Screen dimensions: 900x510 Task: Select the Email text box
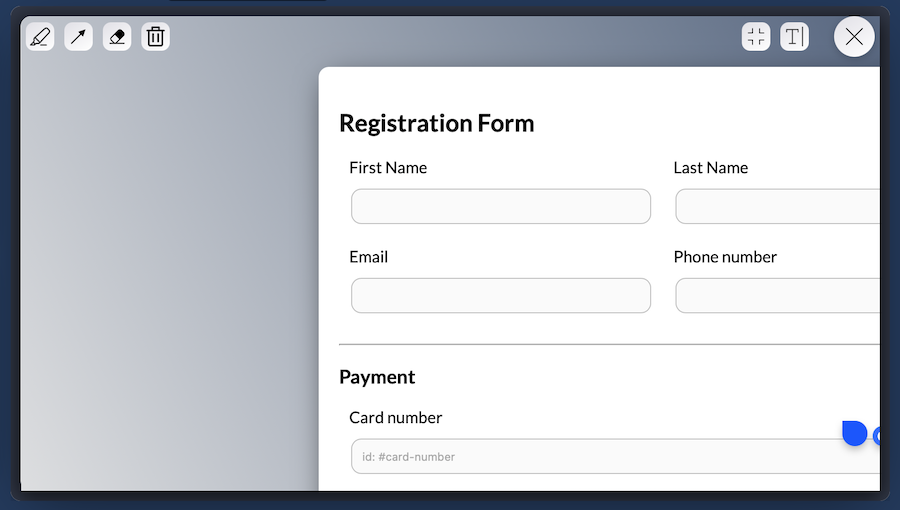tap(500, 296)
